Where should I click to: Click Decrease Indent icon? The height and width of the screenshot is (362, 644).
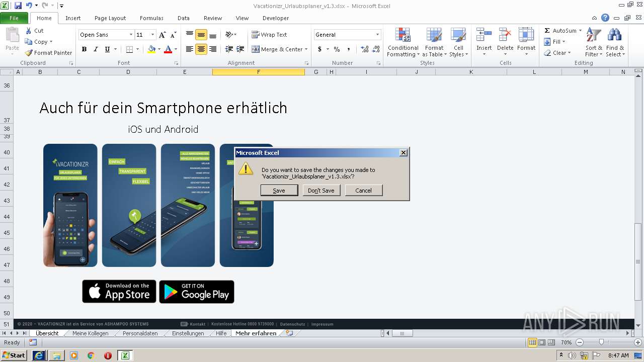pos(229,49)
